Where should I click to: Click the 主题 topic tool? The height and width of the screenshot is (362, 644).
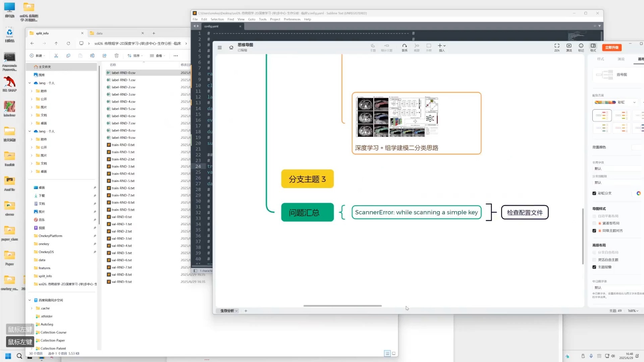click(x=373, y=47)
